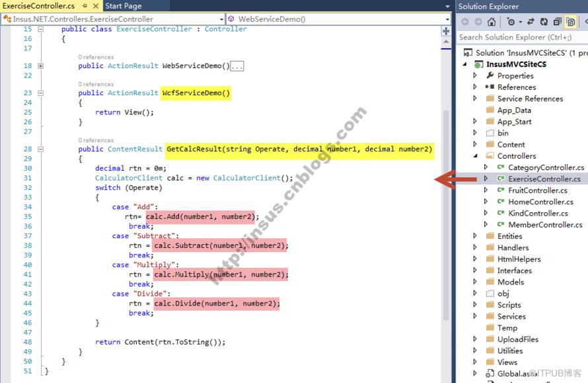Expand the Models folder
Screen dimensions: 588x383
(x=475, y=282)
